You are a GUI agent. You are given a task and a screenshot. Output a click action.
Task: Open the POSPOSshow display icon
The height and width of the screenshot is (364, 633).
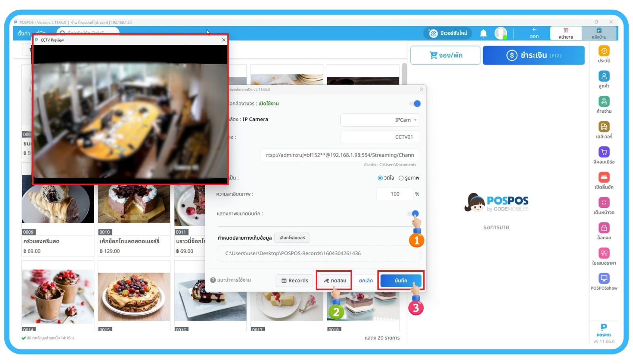tap(604, 279)
